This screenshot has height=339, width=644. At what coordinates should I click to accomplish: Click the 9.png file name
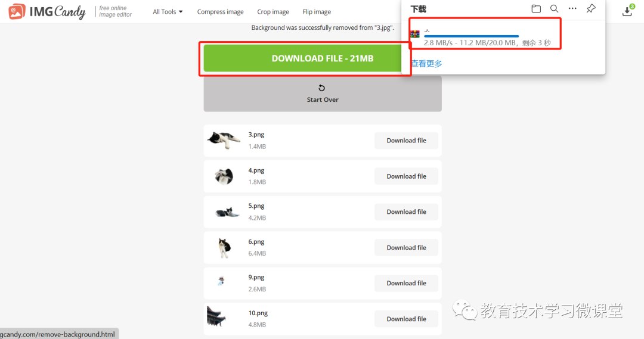(256, 278)
